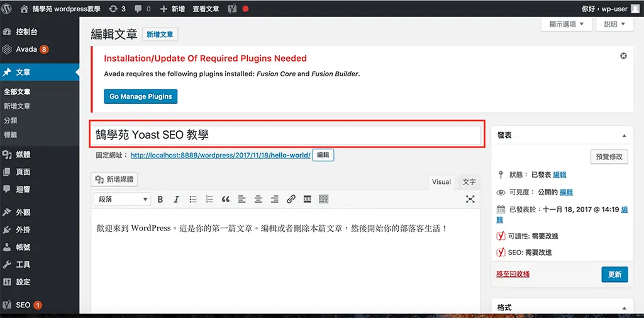Open 頁面 pages menu
The height and width of the screenshot is (318, 644).
click(40, 172)
